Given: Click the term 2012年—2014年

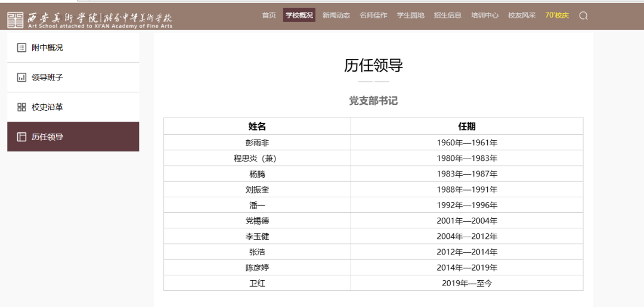Looking at the screenshot, I should 467,252.
